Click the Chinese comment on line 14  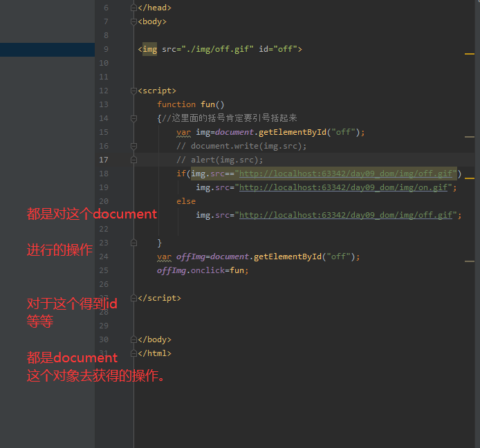point(230,118)
